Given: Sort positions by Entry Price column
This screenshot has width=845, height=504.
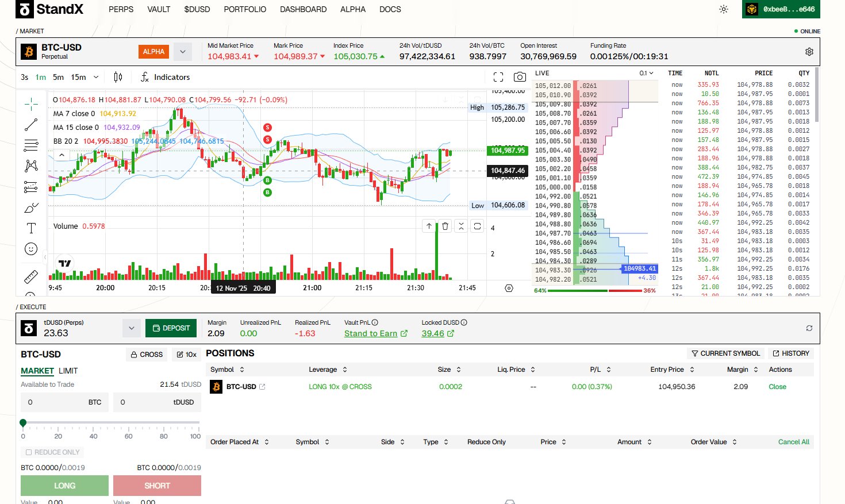Looking at the screenshot, I should coord(673,370).
